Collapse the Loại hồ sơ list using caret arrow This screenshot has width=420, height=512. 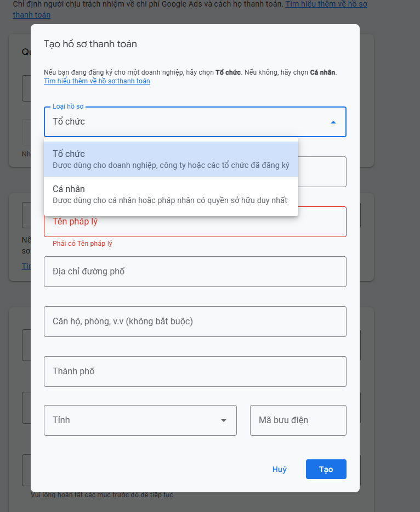(333, 122)
